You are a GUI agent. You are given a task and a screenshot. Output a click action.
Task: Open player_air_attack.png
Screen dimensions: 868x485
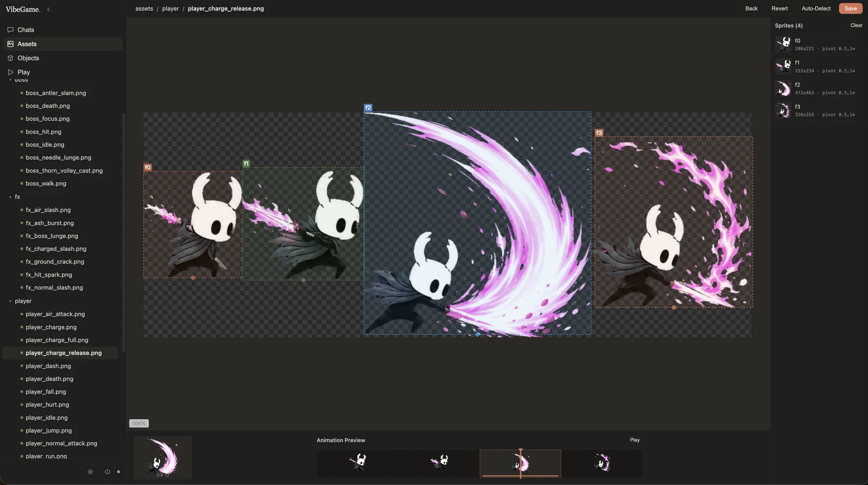click(55, 314)
